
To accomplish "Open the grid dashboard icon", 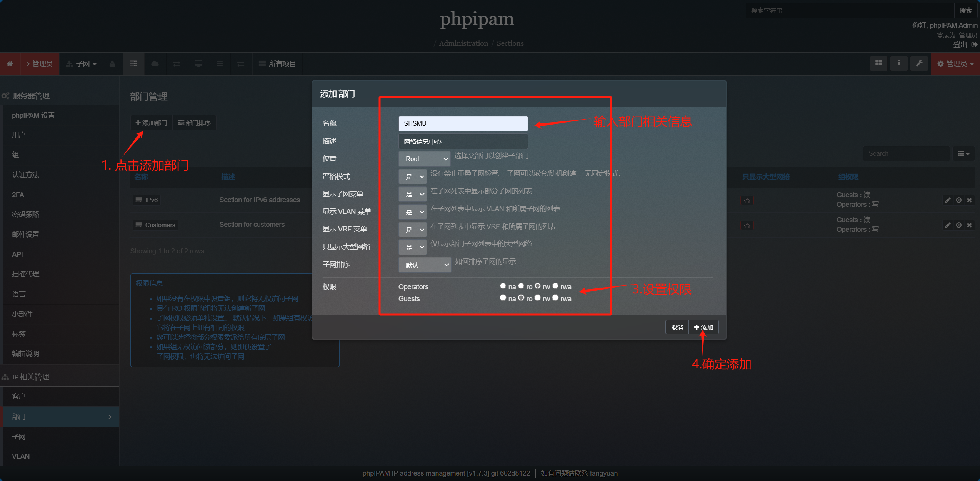I will [x=878, y=63].
